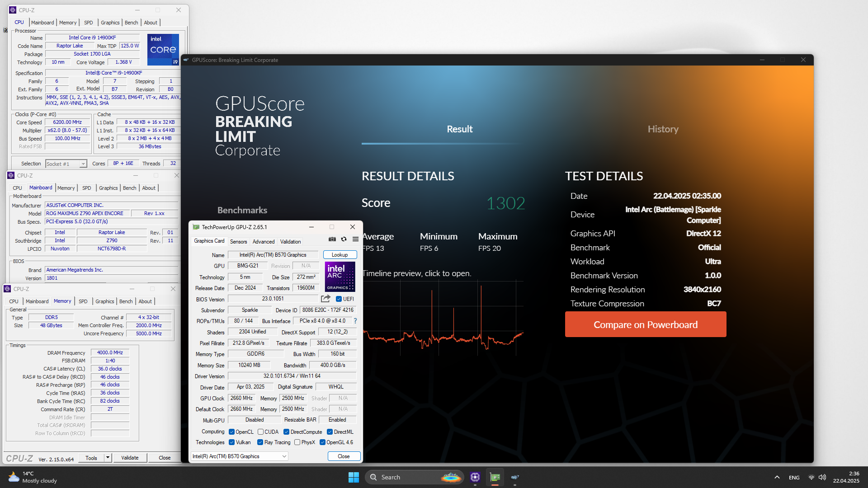Viewport: 868px width, 488px height.
Task: Click the ENG language indicator
Action: (794, 478)
